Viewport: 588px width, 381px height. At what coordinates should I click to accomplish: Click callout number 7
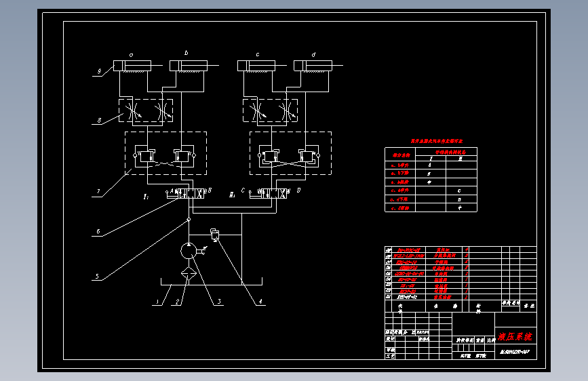pos(98,191)
